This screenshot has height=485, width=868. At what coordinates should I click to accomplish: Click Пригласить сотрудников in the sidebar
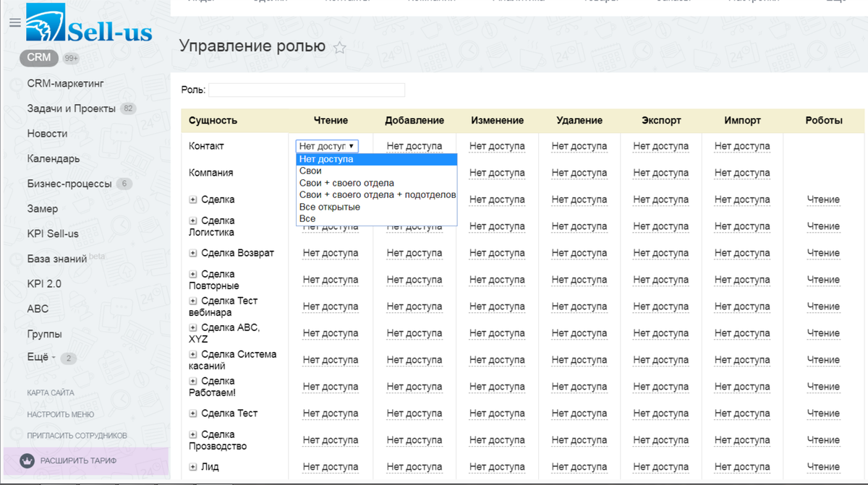pyautogui.click(x=77, y=436)
